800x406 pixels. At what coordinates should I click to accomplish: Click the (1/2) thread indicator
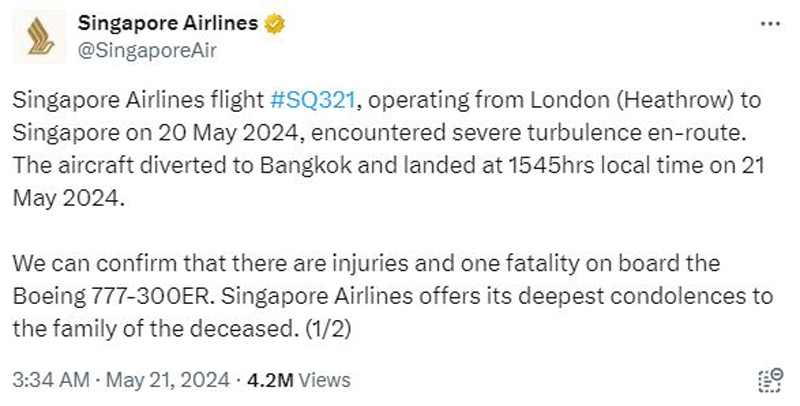pyautogui.click(x=328, y=328)
